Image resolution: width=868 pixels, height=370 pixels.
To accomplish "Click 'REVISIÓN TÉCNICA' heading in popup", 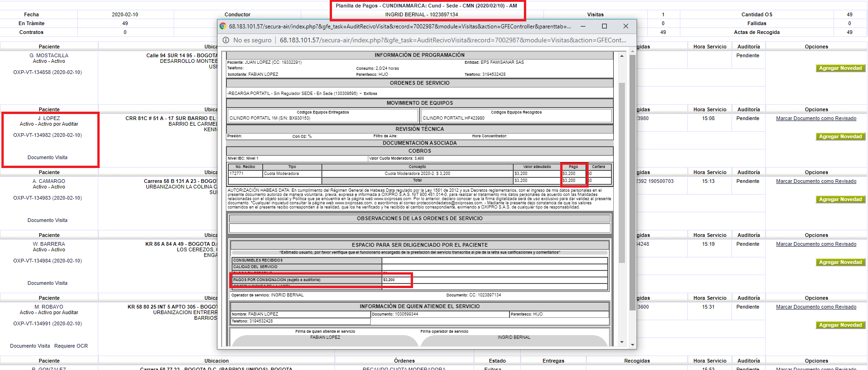I will tap(420, 129).
